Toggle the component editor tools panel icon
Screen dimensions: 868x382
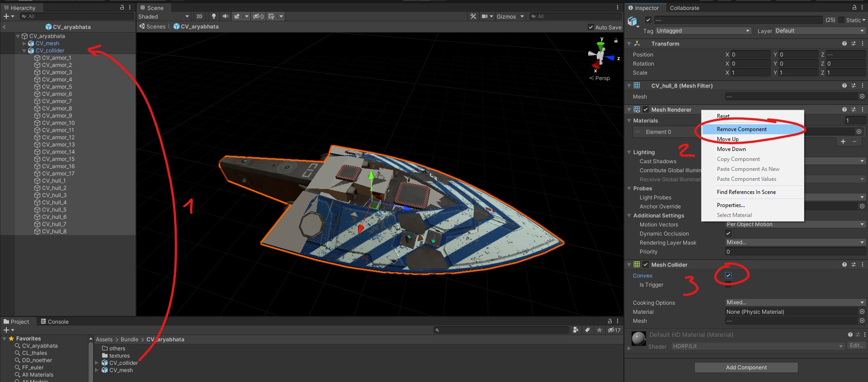pos(473,16)
